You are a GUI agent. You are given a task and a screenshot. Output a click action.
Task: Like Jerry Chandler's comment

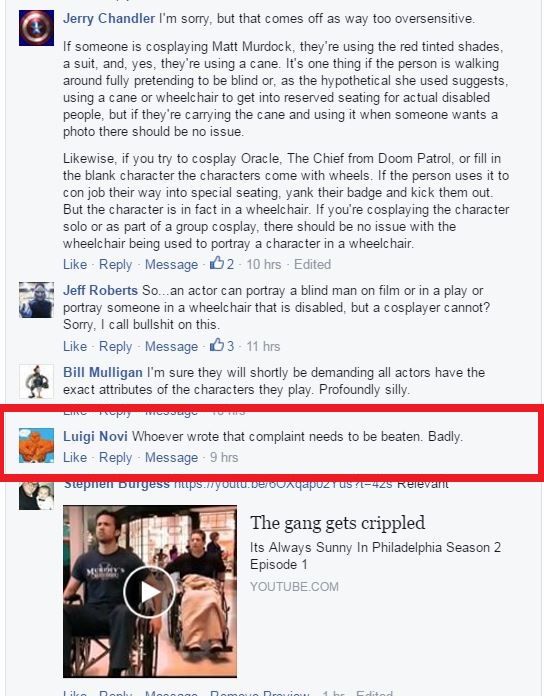click(x=75, y=265)
